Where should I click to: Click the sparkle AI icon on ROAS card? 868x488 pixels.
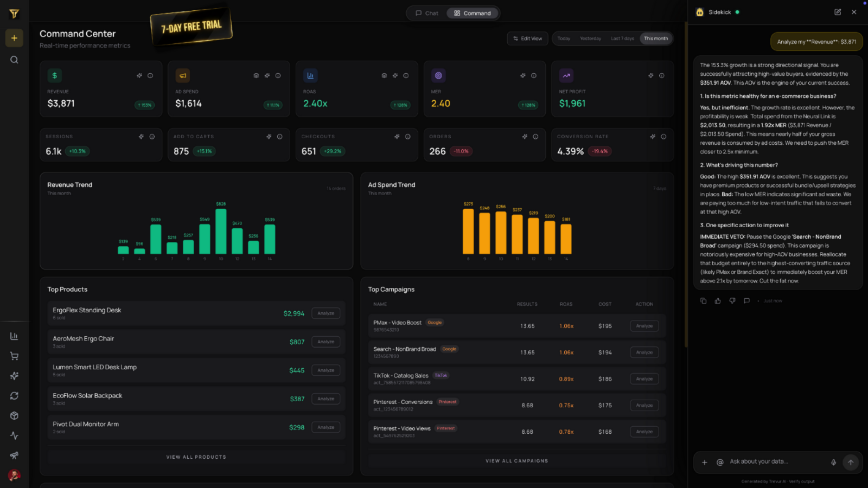[x=395, y=76]
